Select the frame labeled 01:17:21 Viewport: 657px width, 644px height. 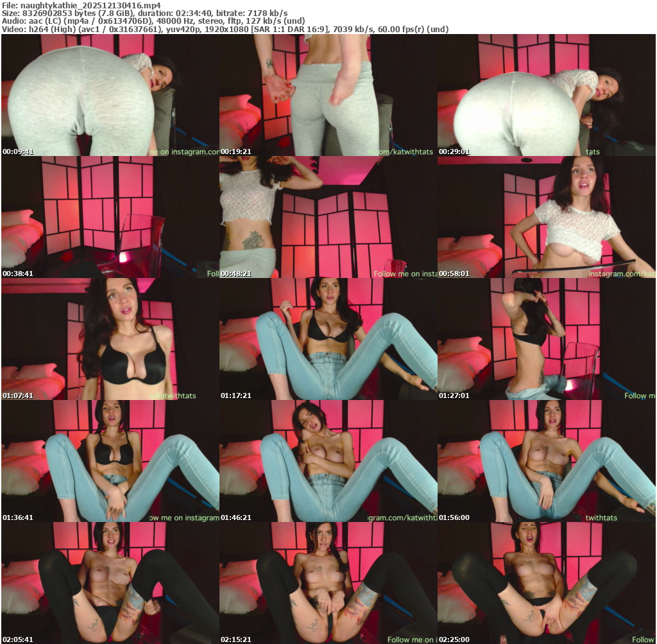pos(328,339)
